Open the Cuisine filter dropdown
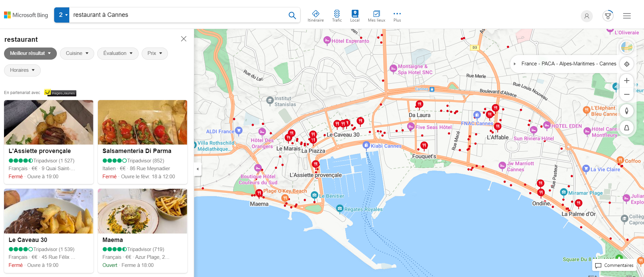644x277 pixels. point(77,53)
